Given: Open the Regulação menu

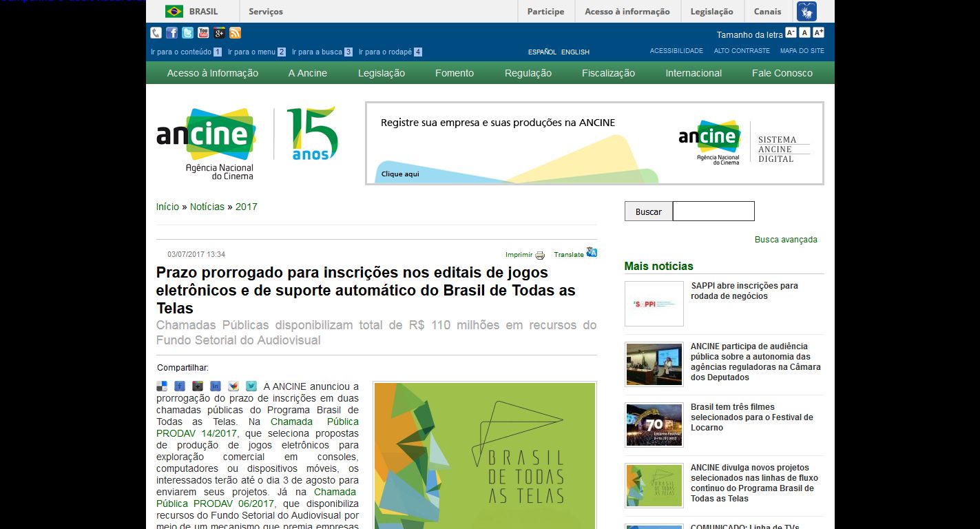Looking at the screenshot, I should [x=528, y=73].
